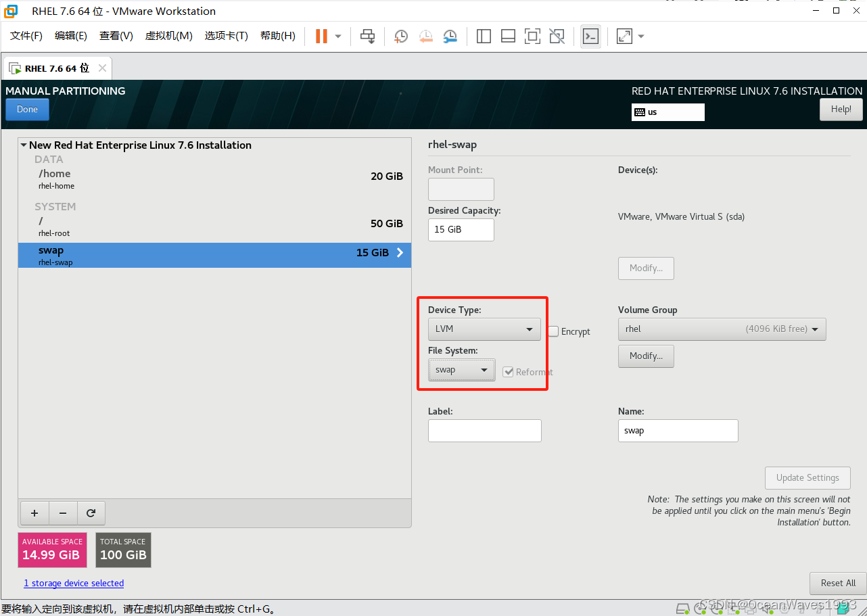Collapse New Red Hat Enterprise Linux 7.6 Installation

24,145
